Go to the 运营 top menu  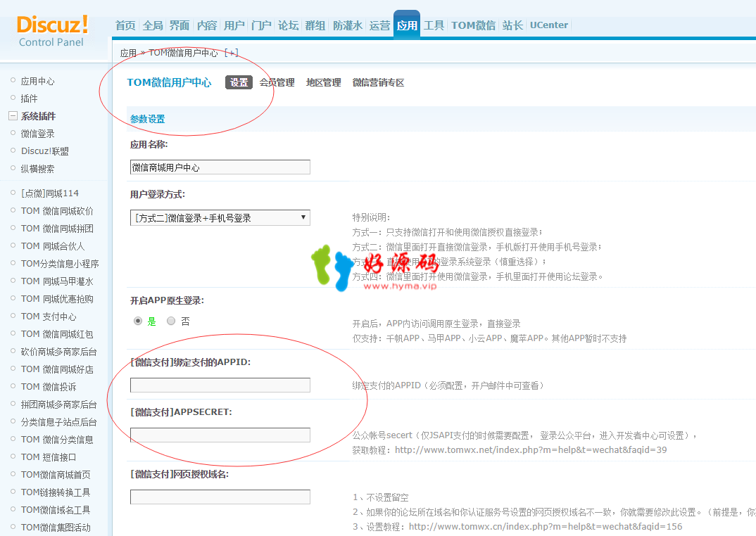coord(379,25)
